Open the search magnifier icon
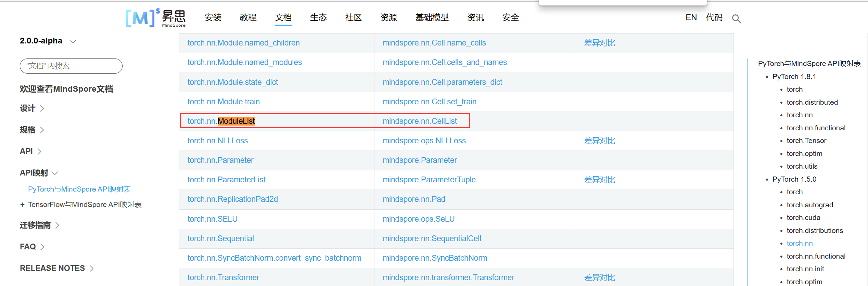Screen dimensions: 868x286 tap(736, 18)
